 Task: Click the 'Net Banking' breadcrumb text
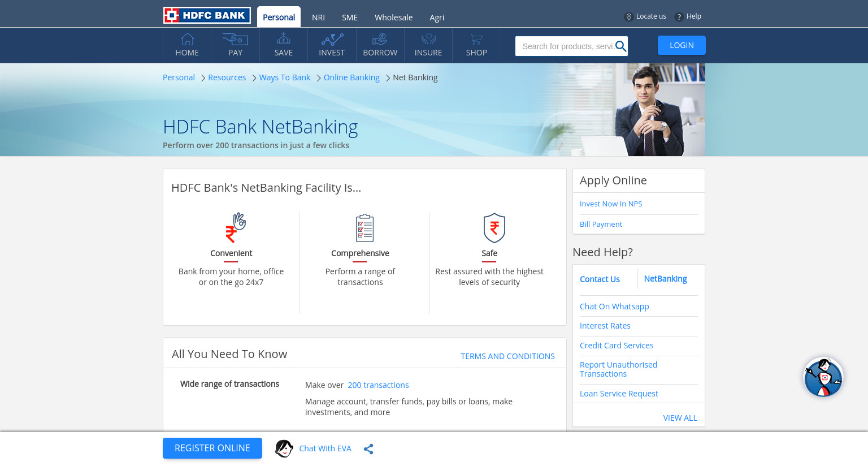[415, 77]
